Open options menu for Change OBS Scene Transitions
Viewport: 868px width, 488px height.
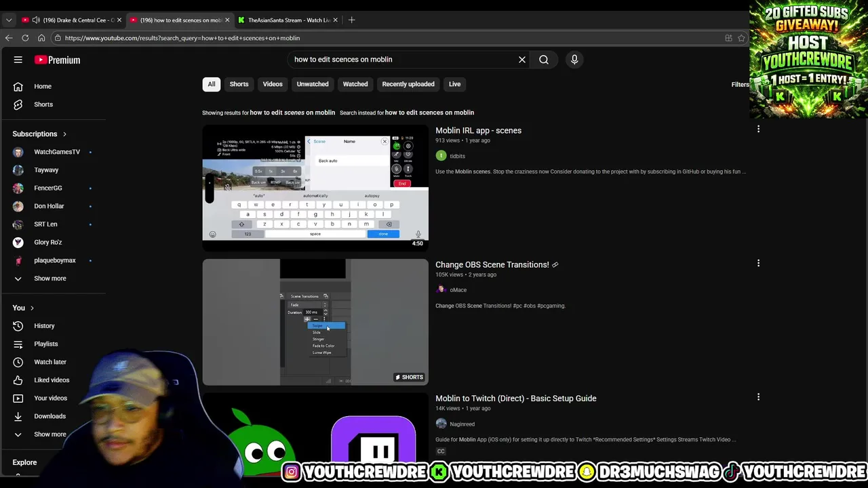tap(758, 263)
